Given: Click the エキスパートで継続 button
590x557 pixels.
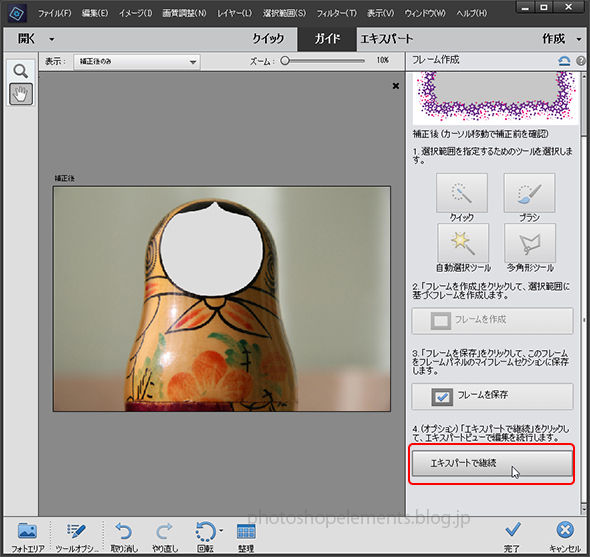Looking at the screenshot, I should click(492, 463).
